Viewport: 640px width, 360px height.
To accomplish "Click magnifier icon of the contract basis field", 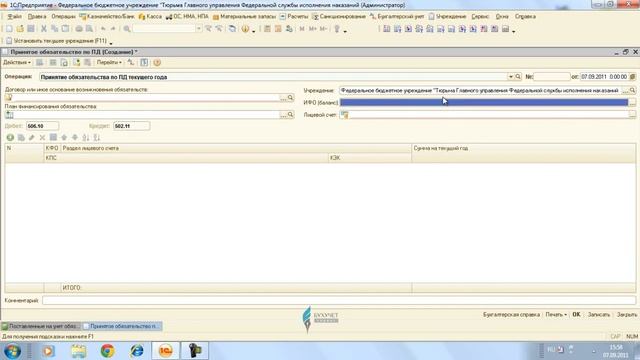I will pyautogui.click(x=290, y=98).
